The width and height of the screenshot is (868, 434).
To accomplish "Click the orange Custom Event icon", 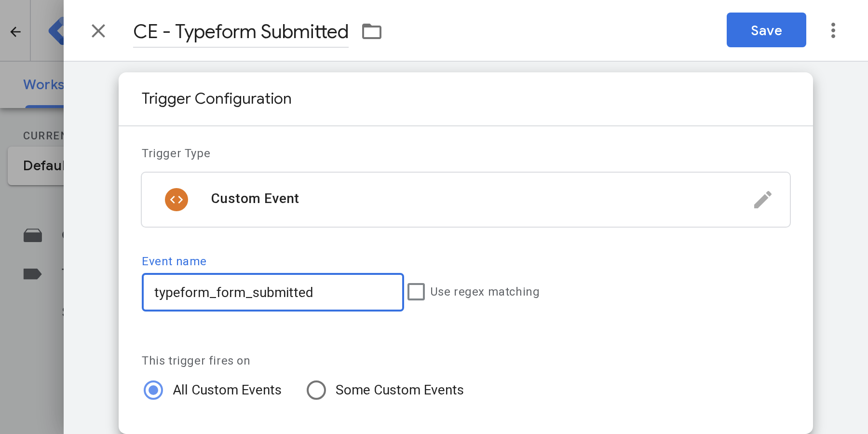I will pos(176,200).
